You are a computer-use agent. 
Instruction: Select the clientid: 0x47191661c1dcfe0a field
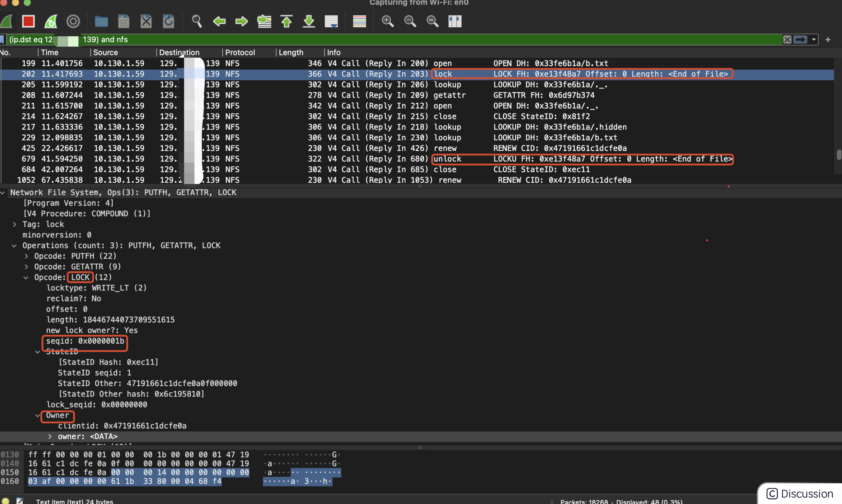(x=122, y=426)
